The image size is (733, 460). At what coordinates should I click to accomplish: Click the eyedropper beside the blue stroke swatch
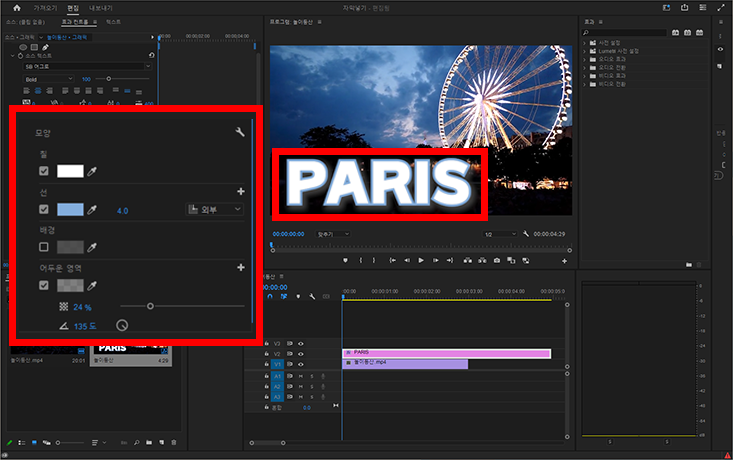[x=92, y=210]
